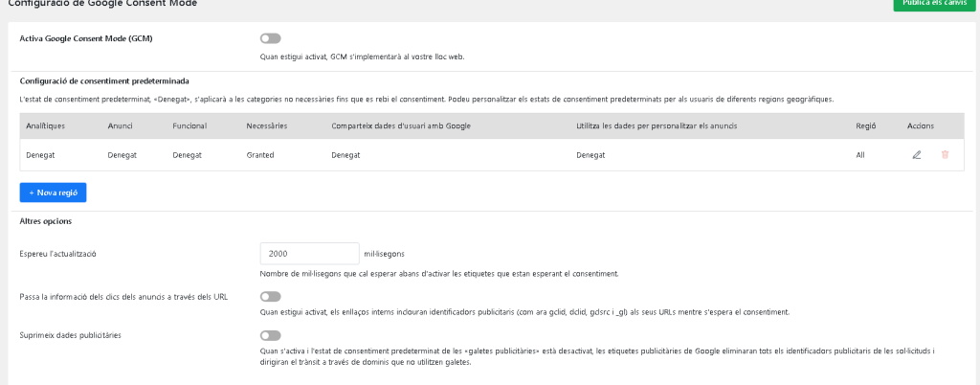Focus the Espereu l'actualització milliseconds field

[309, 254]
